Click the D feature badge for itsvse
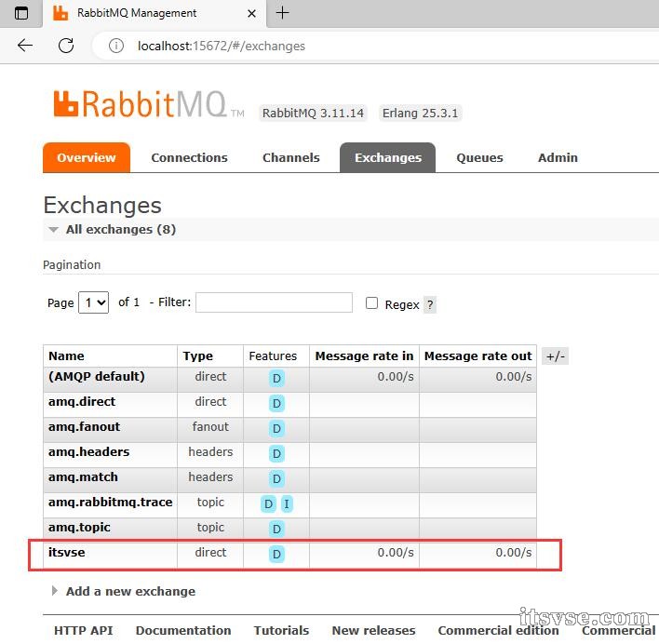Image resolution: width=659 pixels, height=644 pixels. pos(276,555)
